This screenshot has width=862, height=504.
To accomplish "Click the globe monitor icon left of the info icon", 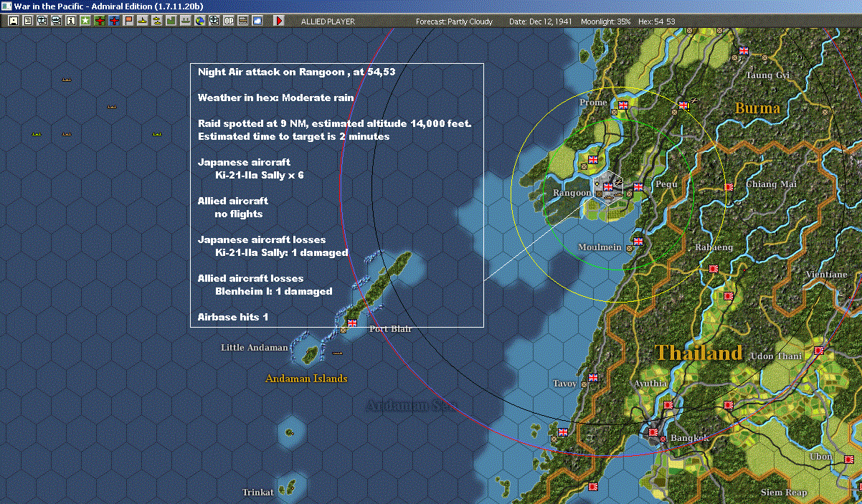I will click(56, 21).
